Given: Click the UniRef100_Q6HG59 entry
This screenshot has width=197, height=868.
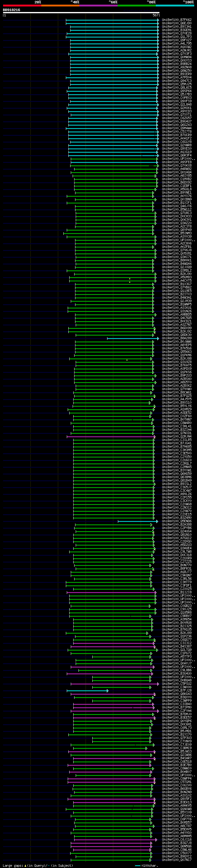Looking at the screenshot, I should pos(176,474).
